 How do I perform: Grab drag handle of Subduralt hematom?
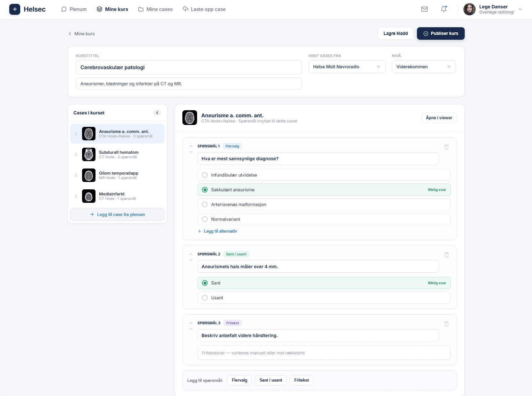pos(76,155)
